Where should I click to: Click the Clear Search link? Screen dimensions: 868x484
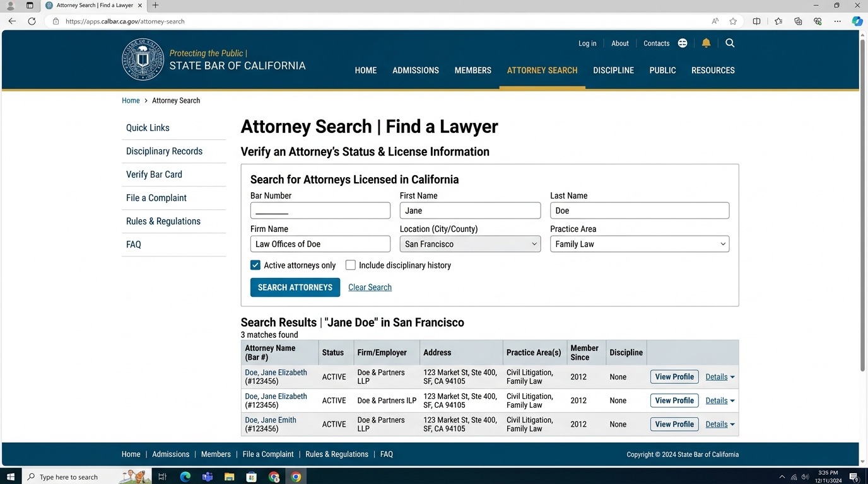pyautogui.click(x=370, y=287)
